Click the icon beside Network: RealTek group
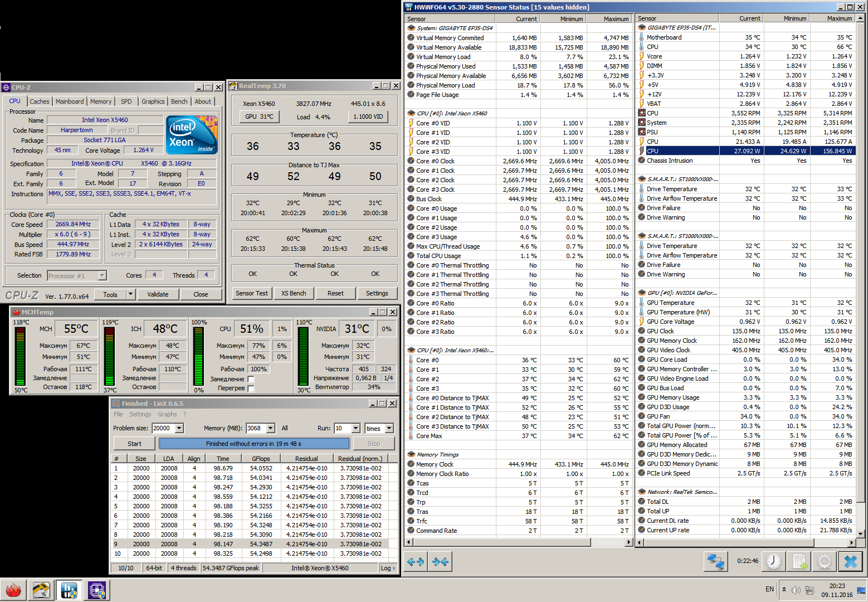This screenshot has width=868, height=602. [642, 492]
